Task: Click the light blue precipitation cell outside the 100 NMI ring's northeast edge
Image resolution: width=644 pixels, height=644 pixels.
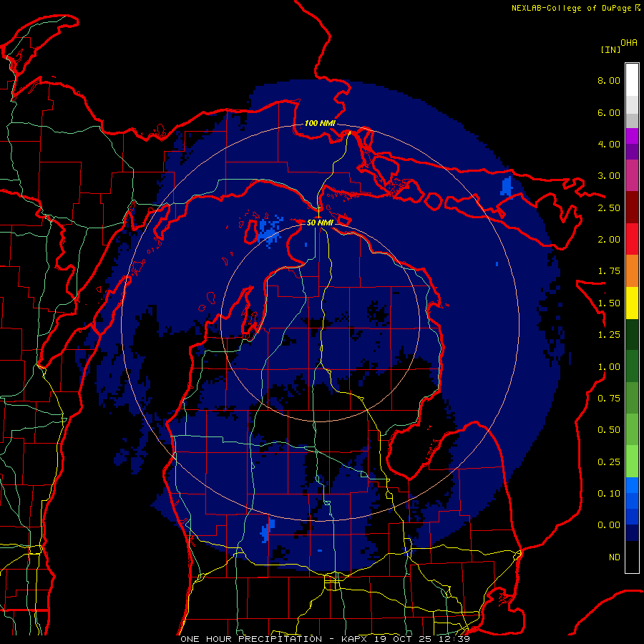Action: pos(507,186)
